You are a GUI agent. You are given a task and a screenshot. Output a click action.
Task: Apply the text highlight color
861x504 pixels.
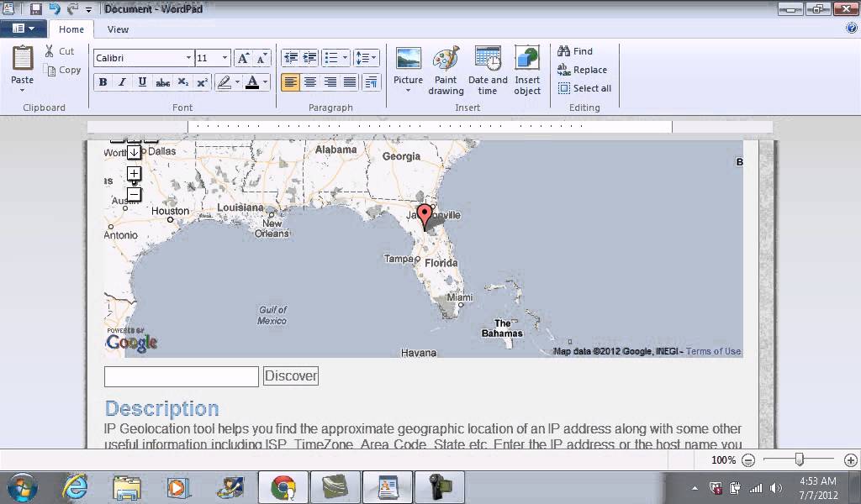pos(224,82)
